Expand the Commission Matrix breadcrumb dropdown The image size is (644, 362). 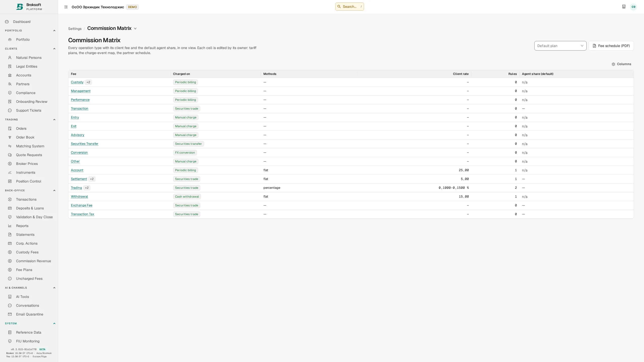[135, 29]
